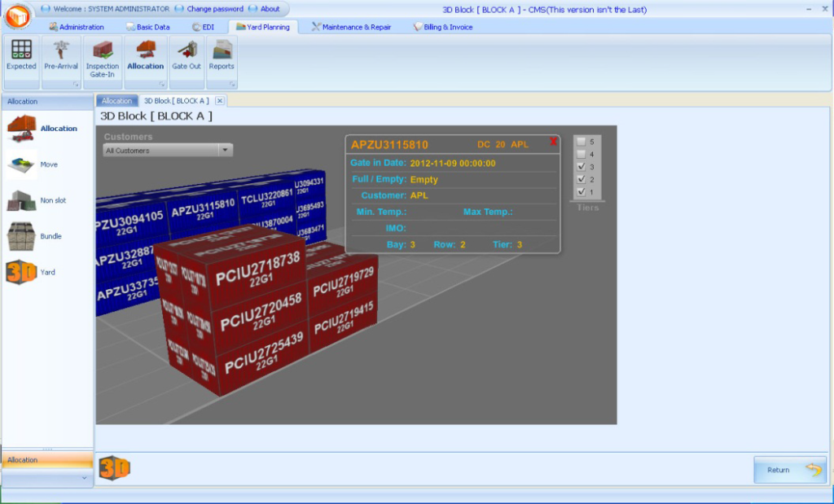This screenshot has width=834, height=504.
Task: Click the Allocation sidebar header
Action: click(47, 101)
